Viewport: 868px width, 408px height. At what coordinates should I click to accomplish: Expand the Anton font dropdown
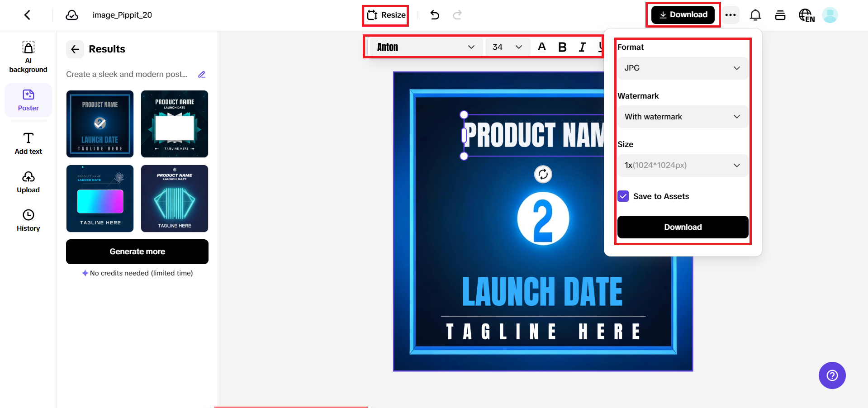(x=471, y=47)
